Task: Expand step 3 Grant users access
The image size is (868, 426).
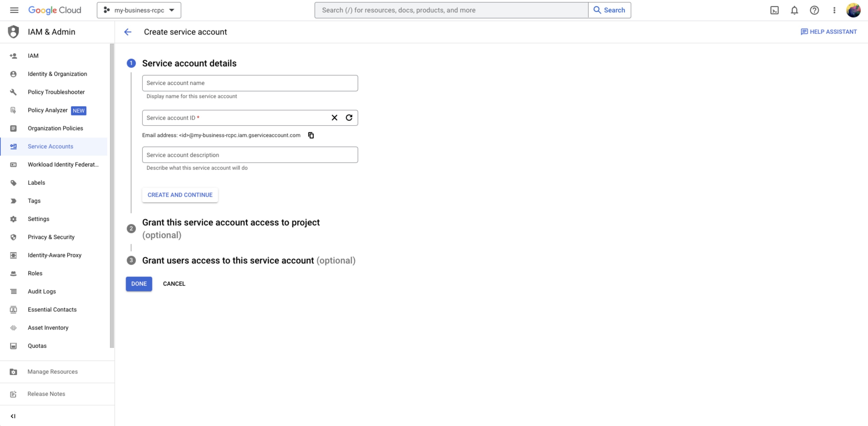Action: click(249, 260)
